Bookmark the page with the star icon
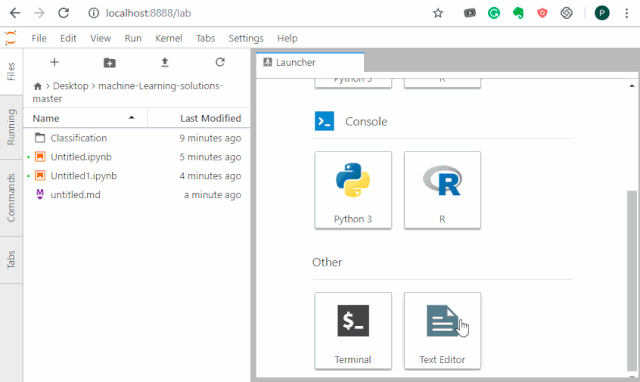The image size is (640, 382). pyautogui.click(x=438, y=13)
